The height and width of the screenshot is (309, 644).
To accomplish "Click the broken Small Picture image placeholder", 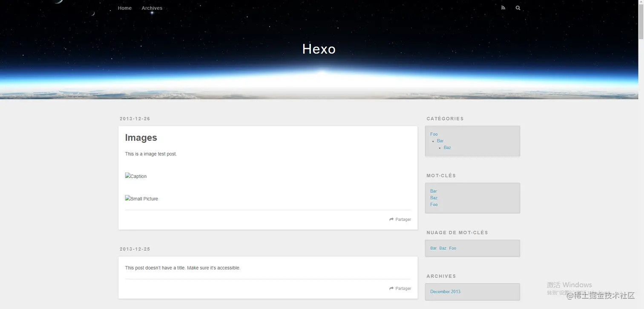I will (x=141, y=198).
